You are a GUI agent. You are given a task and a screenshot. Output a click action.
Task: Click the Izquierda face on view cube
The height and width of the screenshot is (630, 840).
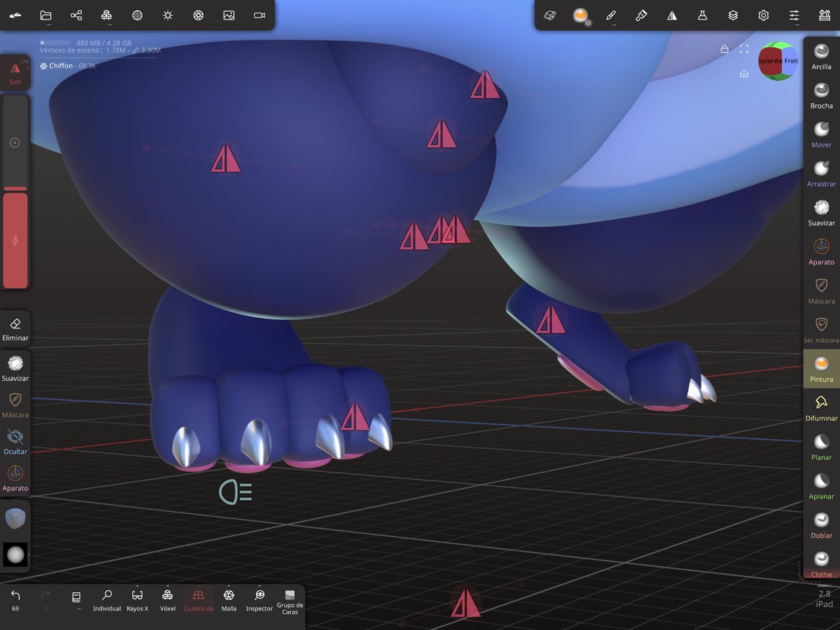click(x=770, y=61)
